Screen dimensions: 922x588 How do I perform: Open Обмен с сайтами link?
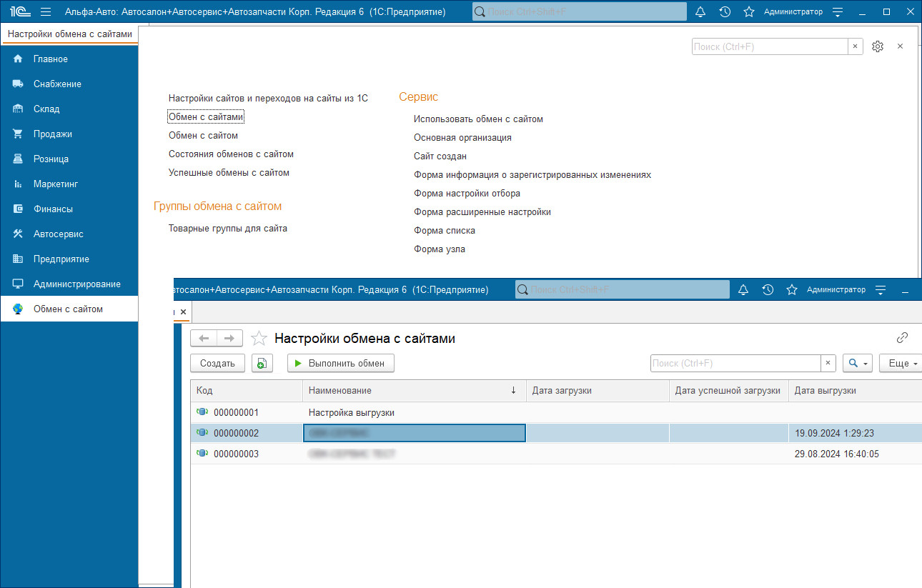[206, 116]
